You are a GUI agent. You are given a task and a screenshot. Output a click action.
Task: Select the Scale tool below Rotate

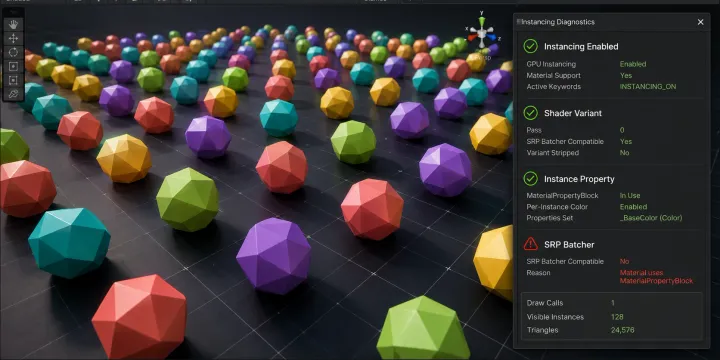(13, 67)
